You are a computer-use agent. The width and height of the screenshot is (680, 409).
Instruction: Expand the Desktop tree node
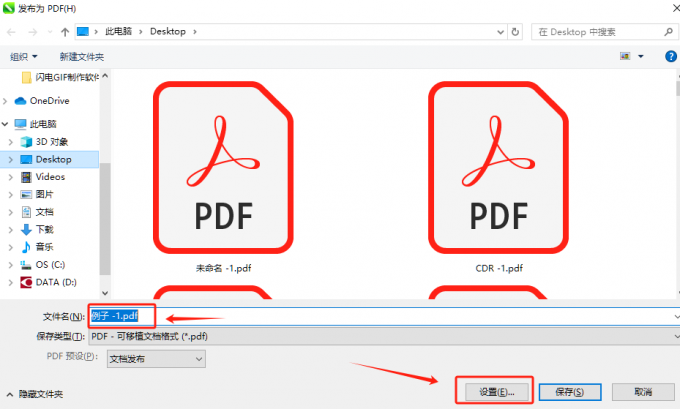pyautogui.click(x=11, y=160)
